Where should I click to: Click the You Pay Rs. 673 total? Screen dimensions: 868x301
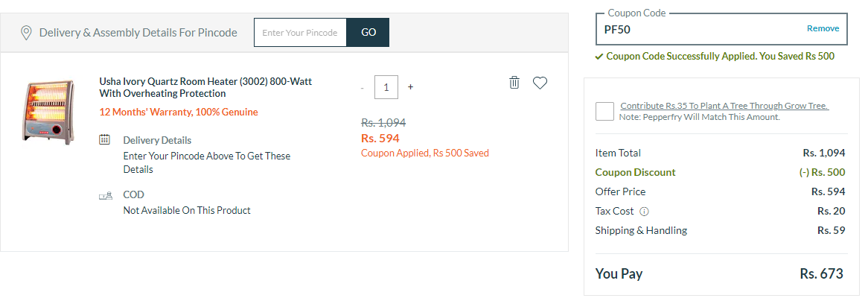tap(719, 274)
